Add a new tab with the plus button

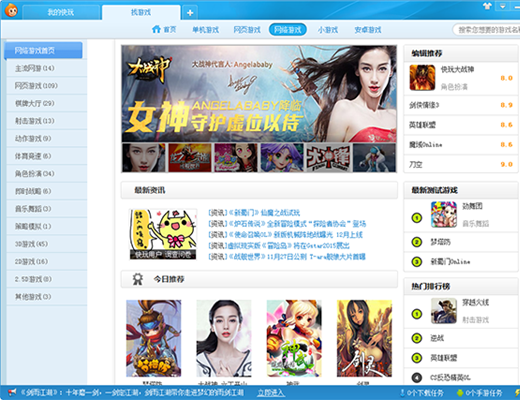tap(190, 13)
